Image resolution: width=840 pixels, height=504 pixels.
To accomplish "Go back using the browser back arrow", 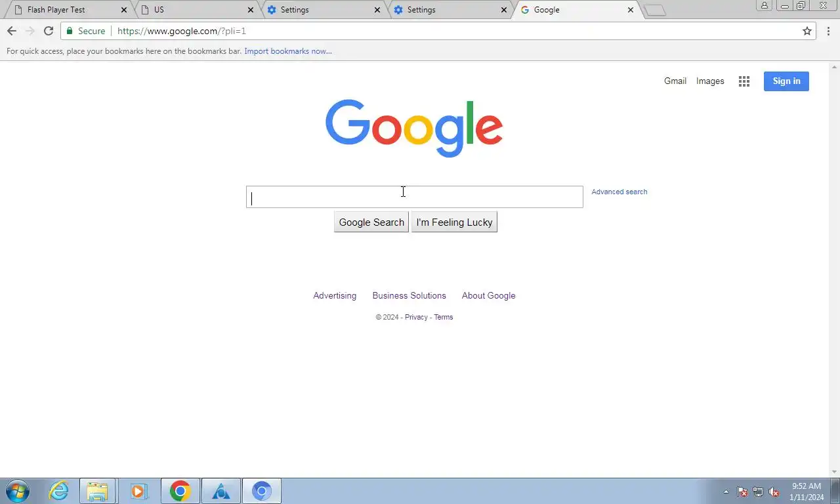I will point(12,31).
